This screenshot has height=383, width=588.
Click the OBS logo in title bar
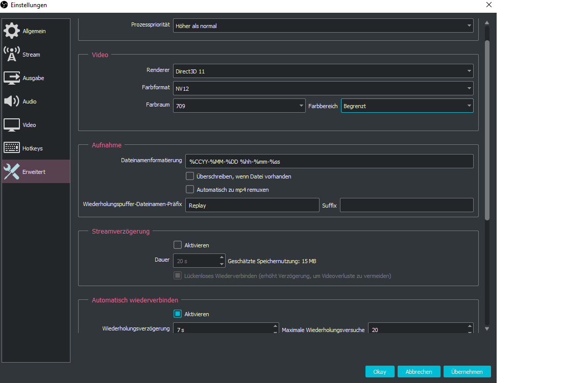click(x=5, y=5)
